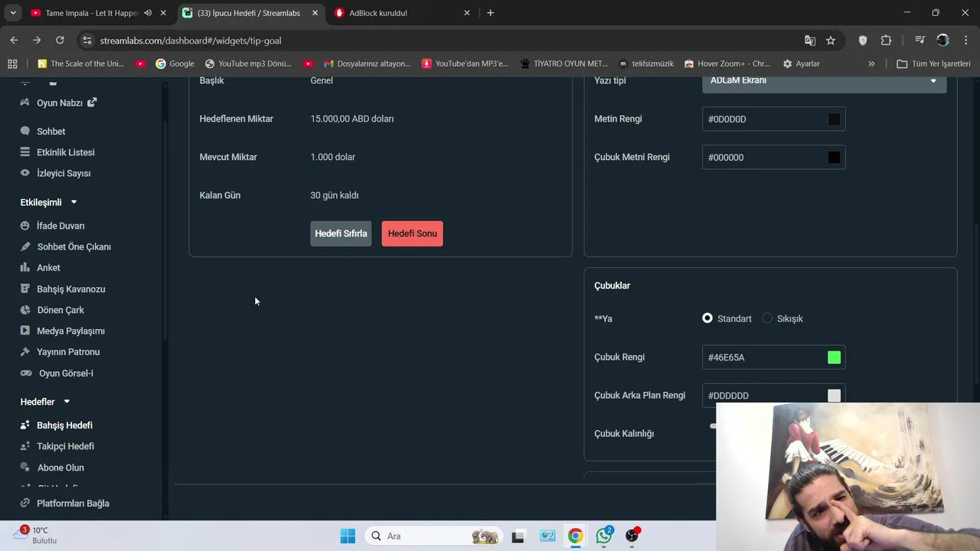Click the Windows taskbar search box
This screenshot has height=551, width=980.
click(x=433, y=536)
